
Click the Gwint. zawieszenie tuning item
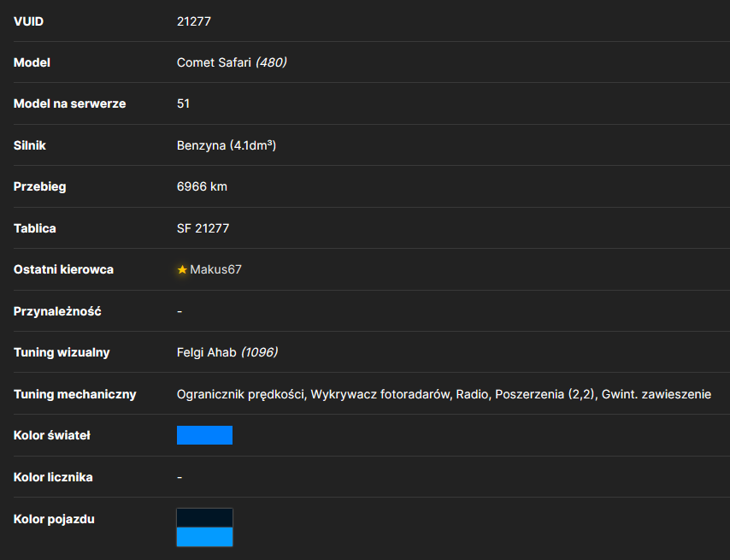pos(656,394)
